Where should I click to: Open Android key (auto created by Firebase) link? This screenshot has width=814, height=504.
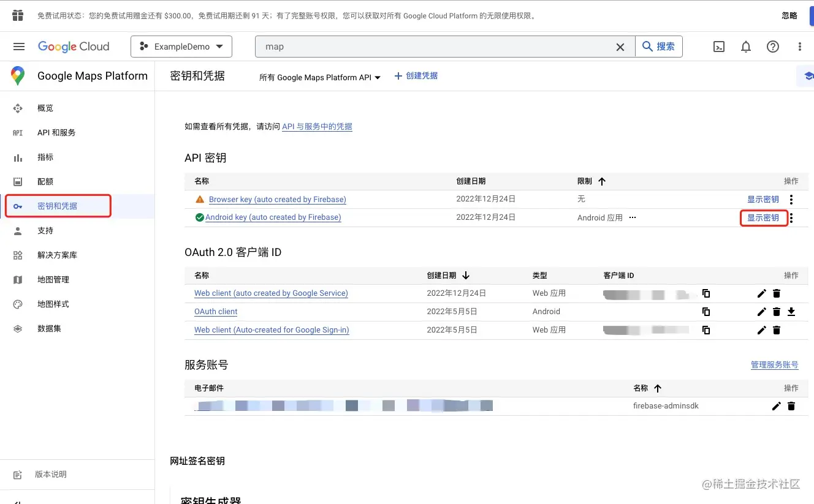point(273,217)
